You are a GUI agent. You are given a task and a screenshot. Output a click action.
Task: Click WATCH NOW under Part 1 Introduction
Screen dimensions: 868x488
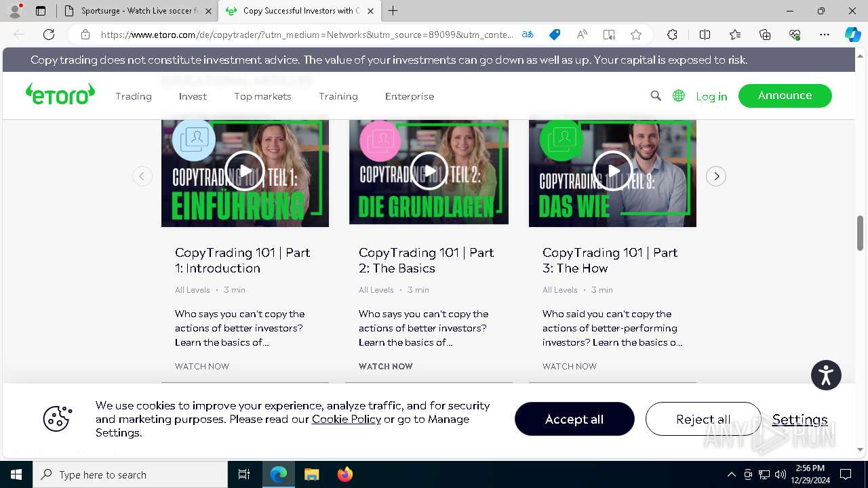202,366
